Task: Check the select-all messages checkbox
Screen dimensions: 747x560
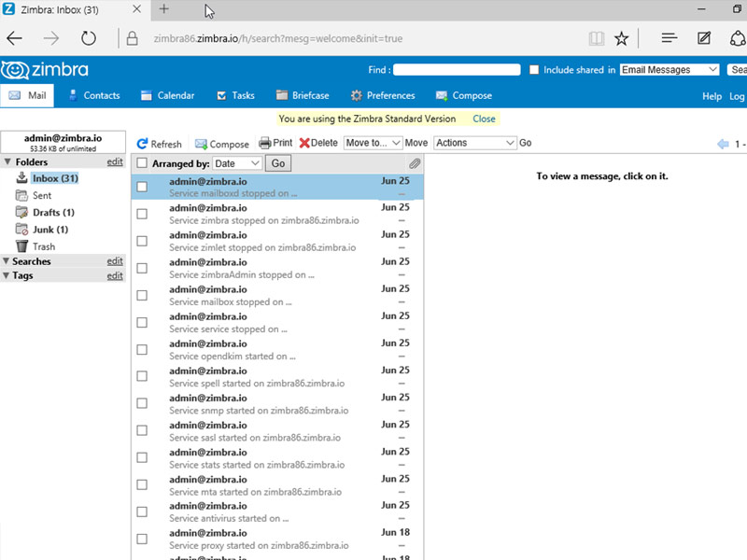Action: (142, 163)
